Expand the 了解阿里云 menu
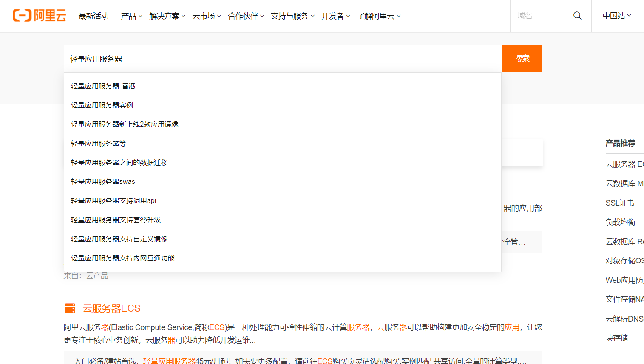The width and height of the screenshot is (644, 364). point(379,16)
